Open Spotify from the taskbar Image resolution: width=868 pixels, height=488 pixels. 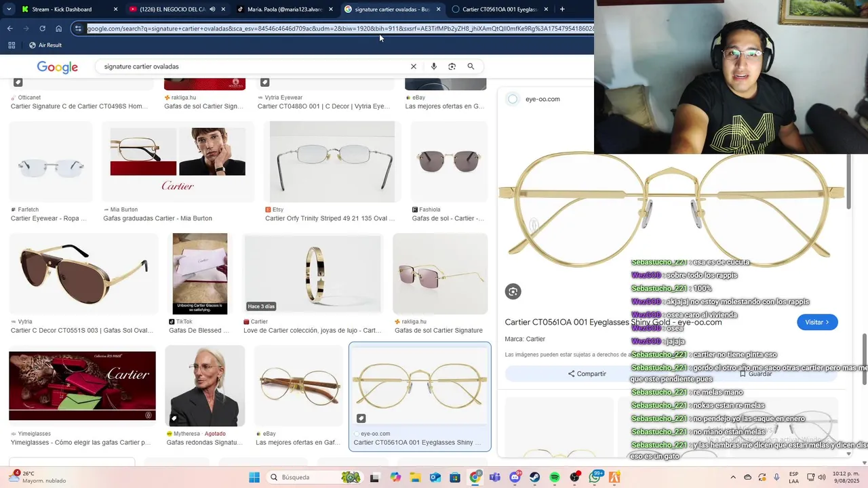(555, 477)
